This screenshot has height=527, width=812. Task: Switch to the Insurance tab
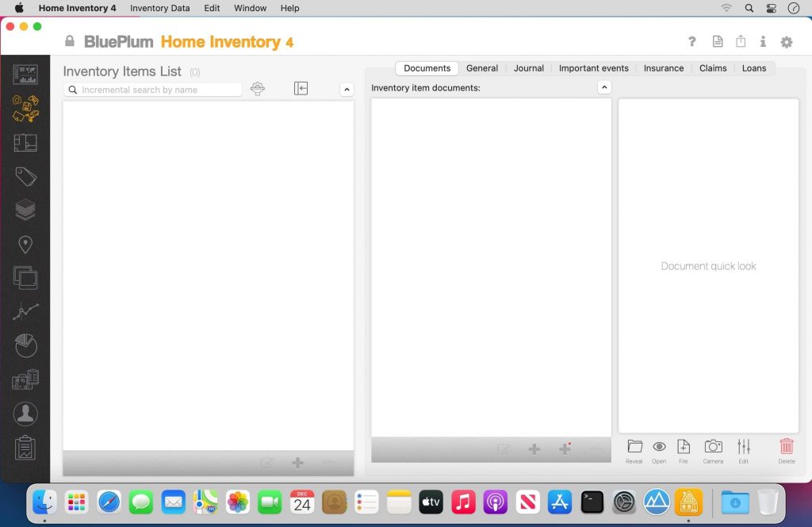663,68
